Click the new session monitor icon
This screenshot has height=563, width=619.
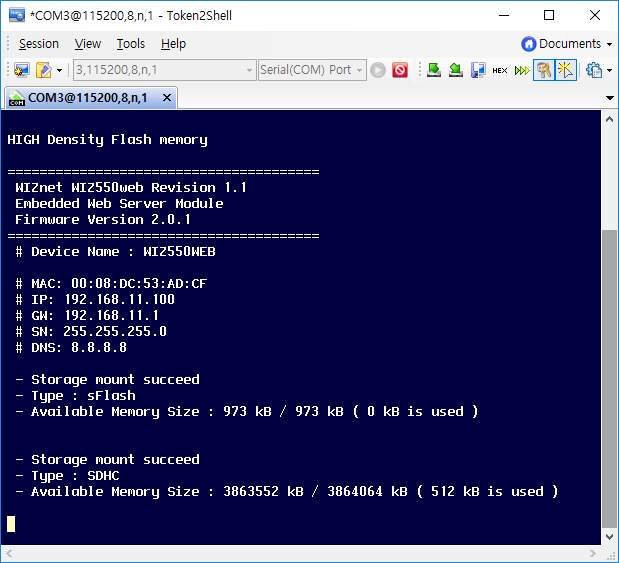click(x=22, y=70)
